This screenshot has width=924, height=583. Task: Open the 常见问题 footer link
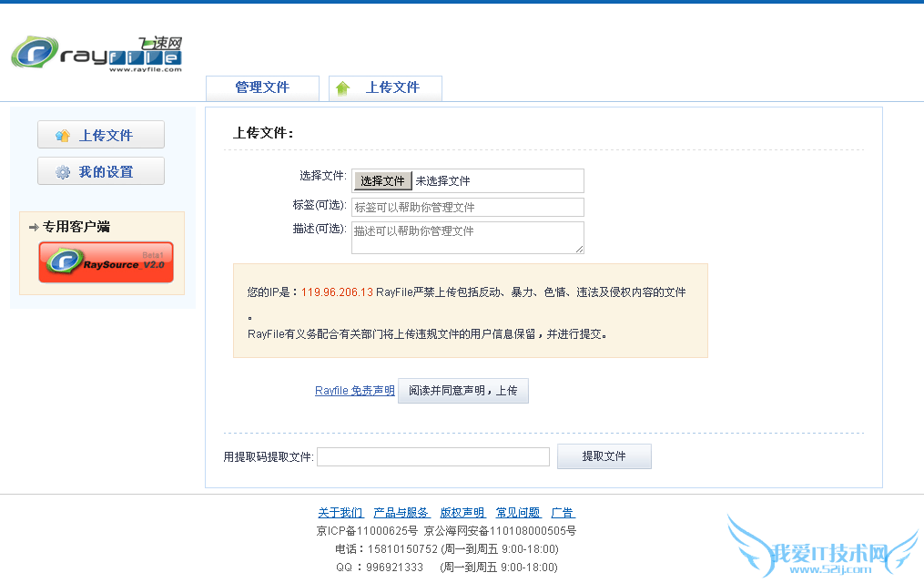(x=518, y=513)
